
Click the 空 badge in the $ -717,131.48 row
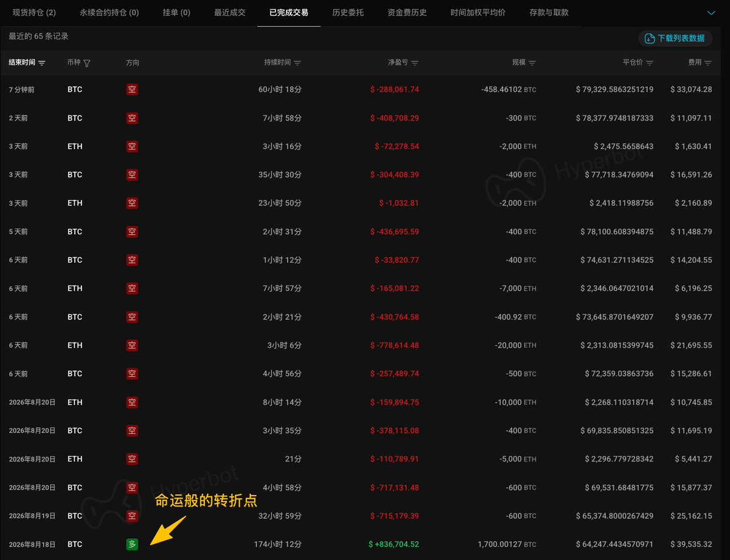coord(132,488)
